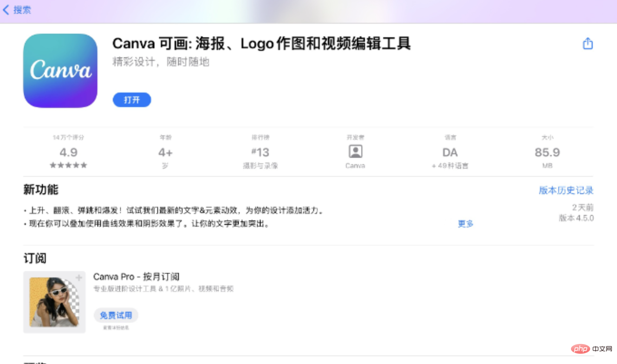
Task: Tap the 2天前 update date
Action: tap(583, 207)
